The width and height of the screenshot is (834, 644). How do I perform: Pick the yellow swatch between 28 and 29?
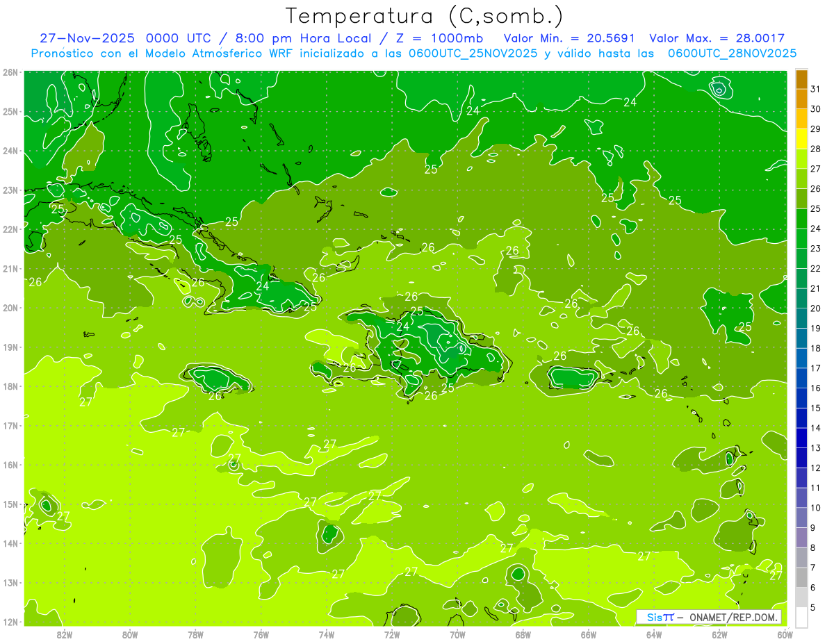pos(801,139)
